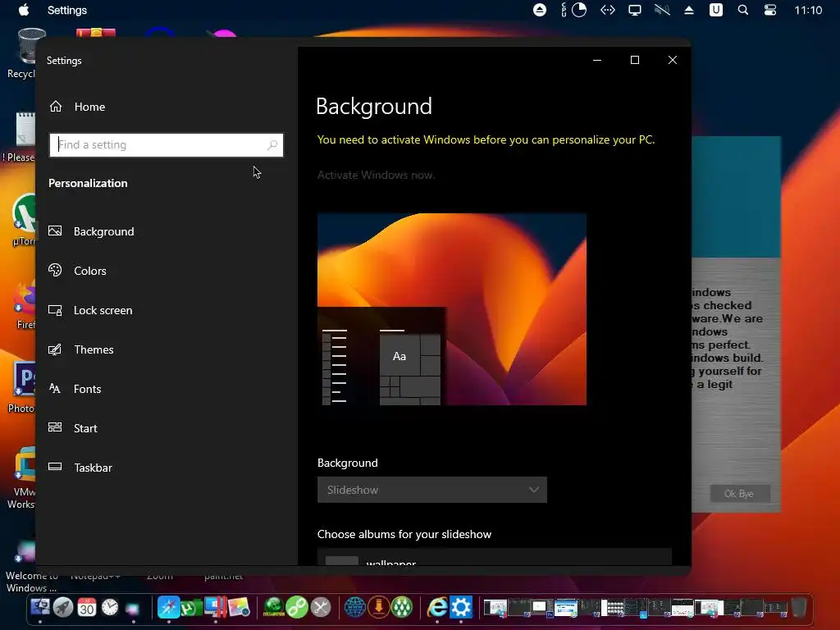Click the 'Personalization' heading in sidebar
Screen dimensions: 840x630
point(88,183)
